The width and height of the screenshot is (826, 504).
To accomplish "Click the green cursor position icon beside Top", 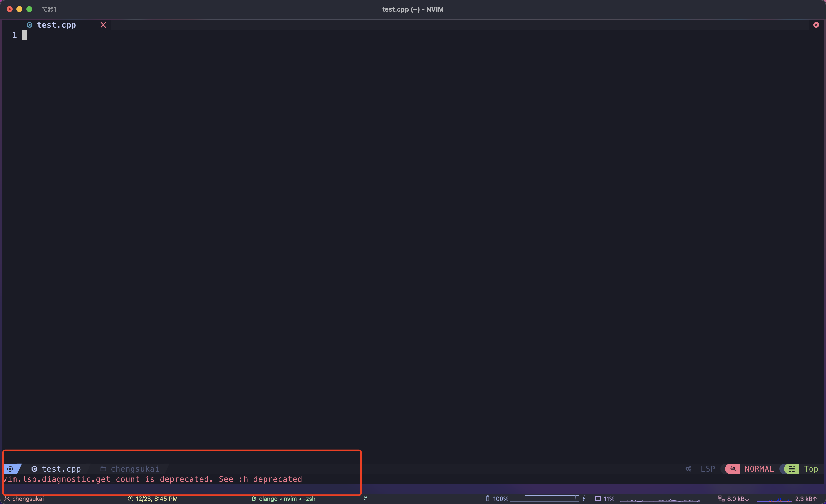I will coord(792,469).
